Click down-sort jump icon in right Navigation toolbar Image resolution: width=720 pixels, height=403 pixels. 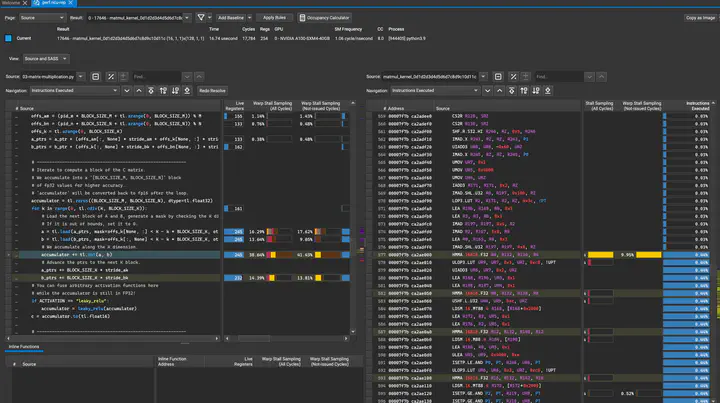(536, 91)
